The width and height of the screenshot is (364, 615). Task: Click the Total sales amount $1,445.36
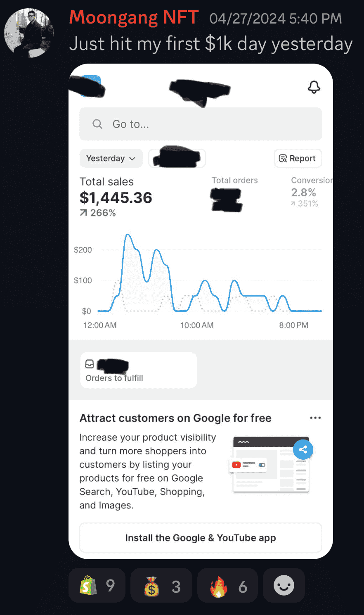[116, 198]
